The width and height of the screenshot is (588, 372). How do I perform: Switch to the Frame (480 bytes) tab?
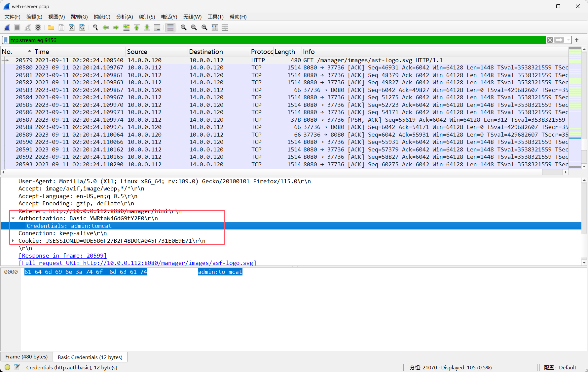click(26, 357)
